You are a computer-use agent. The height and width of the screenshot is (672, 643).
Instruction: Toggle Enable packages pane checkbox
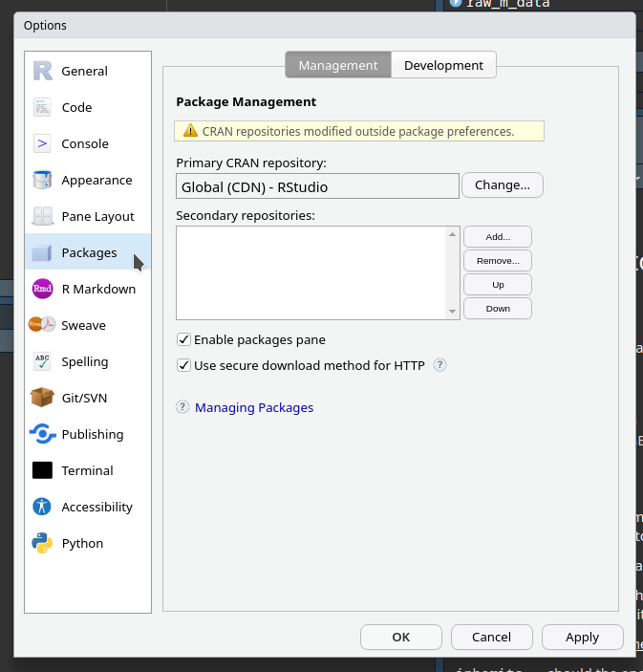coord(183,339)
